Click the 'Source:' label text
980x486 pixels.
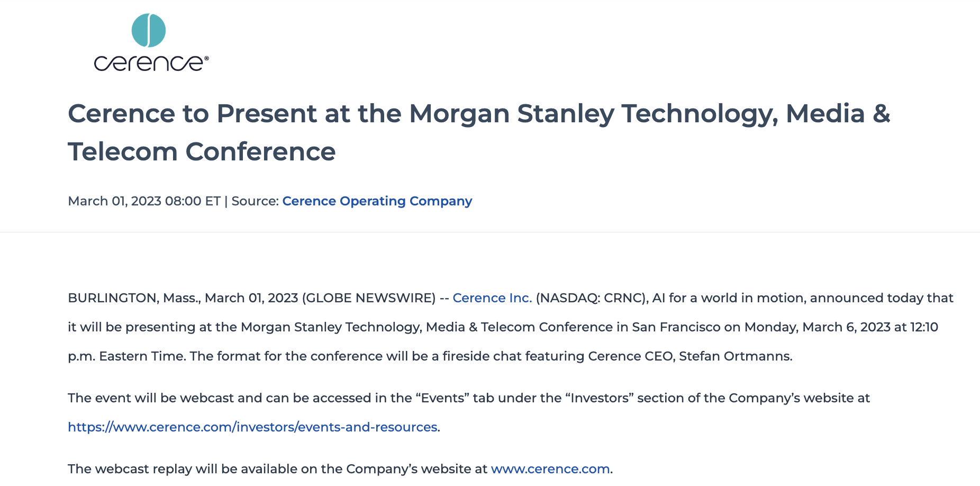[x=255, y=201]
